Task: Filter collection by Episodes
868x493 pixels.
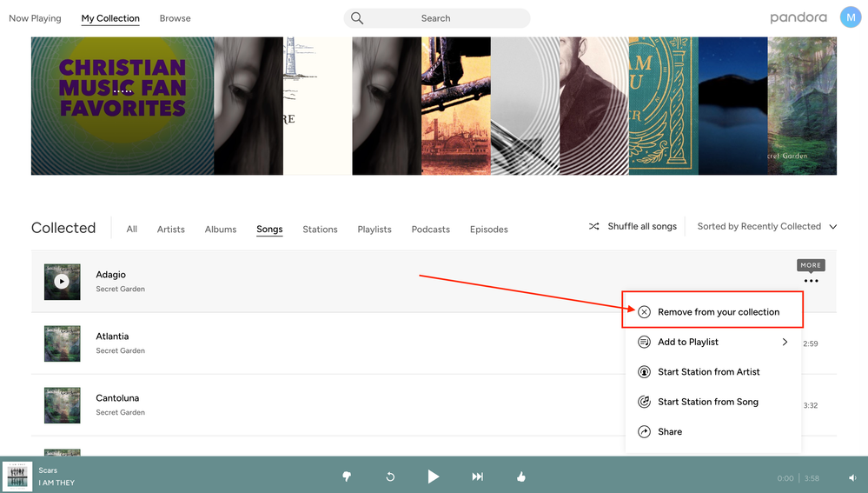Action: [x=489, y=230]
